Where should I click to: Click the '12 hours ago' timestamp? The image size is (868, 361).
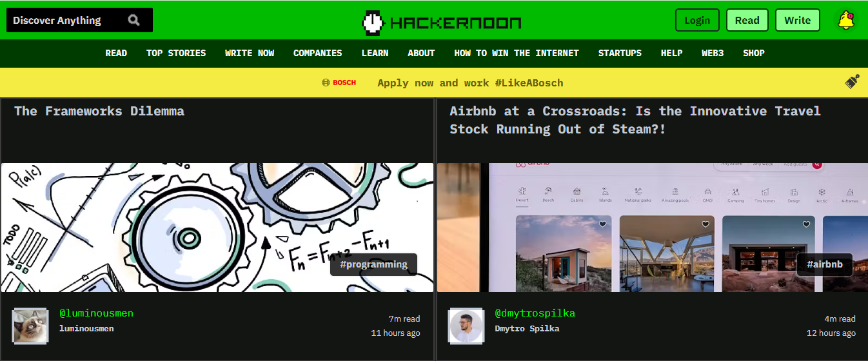[831, 333]
